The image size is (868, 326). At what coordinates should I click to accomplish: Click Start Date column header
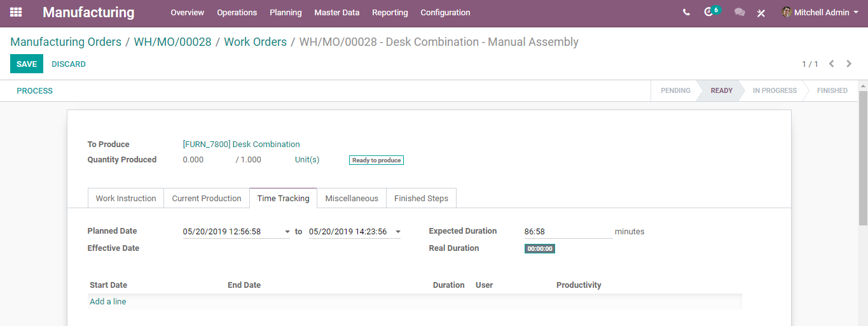(x=109, y=285)
